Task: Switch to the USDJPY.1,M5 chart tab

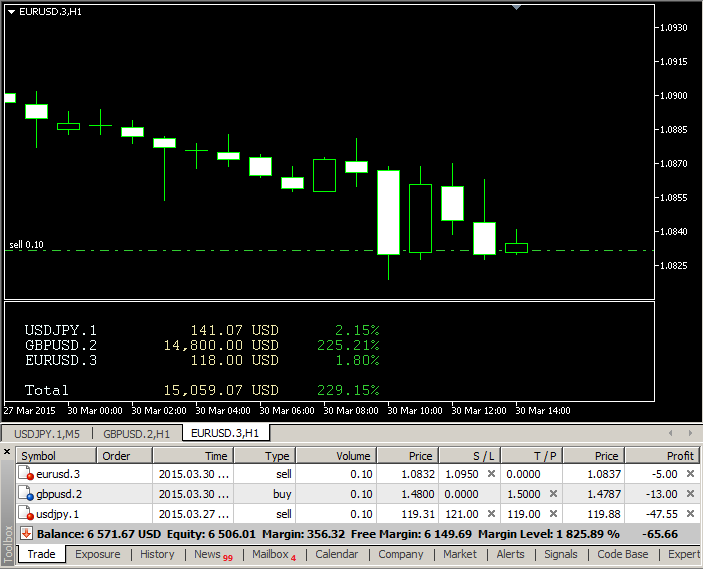Action: (47, 433)
